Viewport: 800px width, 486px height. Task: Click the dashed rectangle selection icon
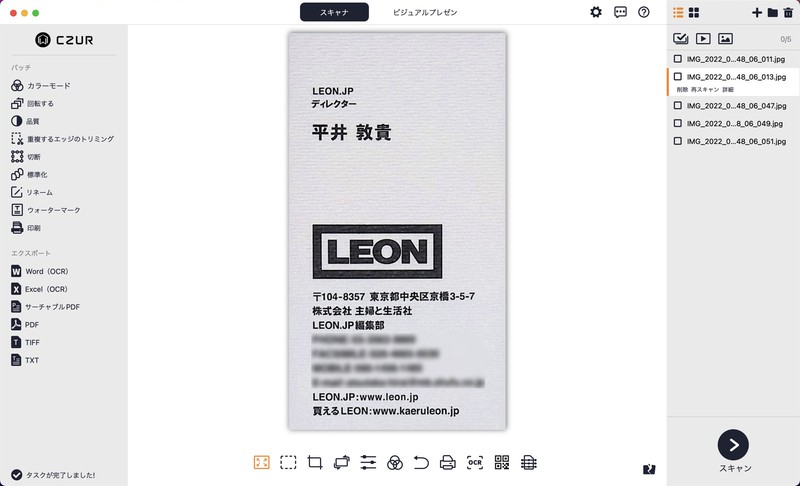tap(288, 463)
